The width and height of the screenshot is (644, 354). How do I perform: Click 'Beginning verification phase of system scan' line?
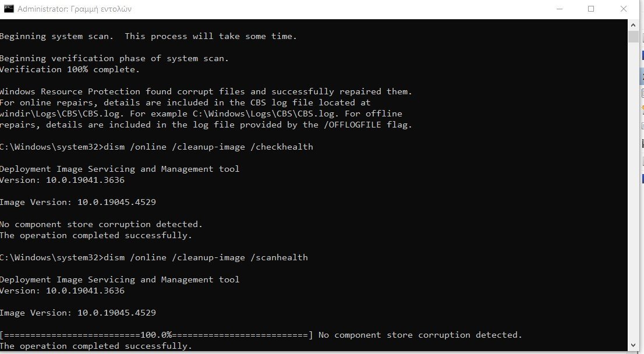[x=114, y=58]
